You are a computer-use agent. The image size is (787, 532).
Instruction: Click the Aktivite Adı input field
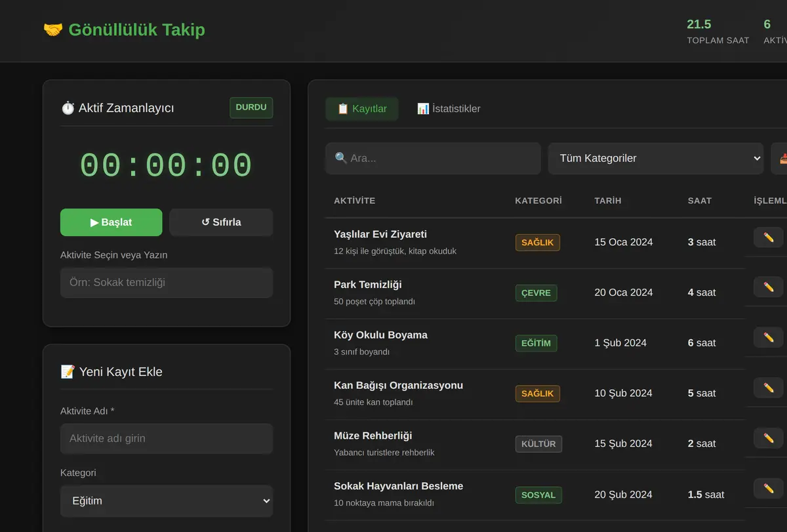tap(167, 438)
